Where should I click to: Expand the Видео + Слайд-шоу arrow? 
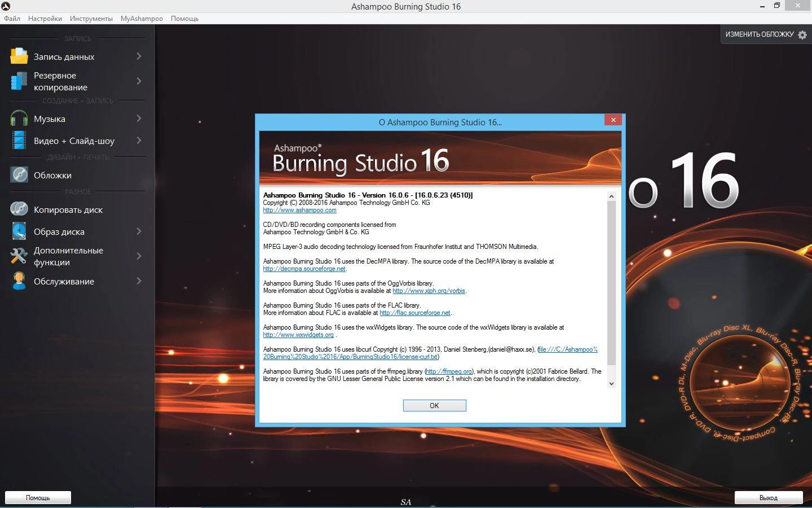139,141
